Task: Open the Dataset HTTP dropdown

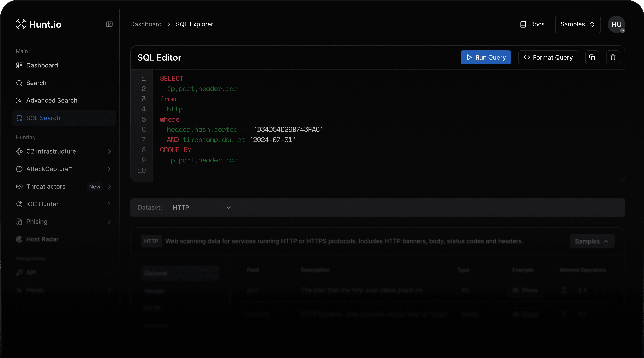Action: point(202,207)
